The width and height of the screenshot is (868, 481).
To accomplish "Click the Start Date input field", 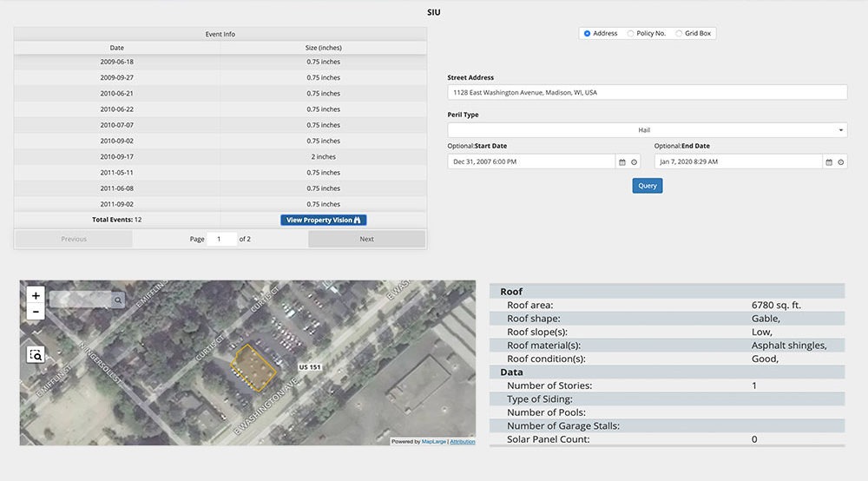I will pos(531,161).
